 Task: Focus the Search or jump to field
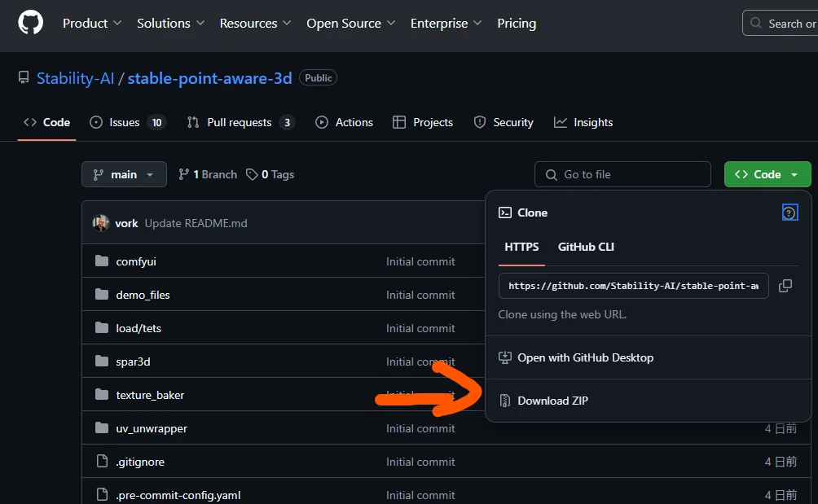pos(781,24)
